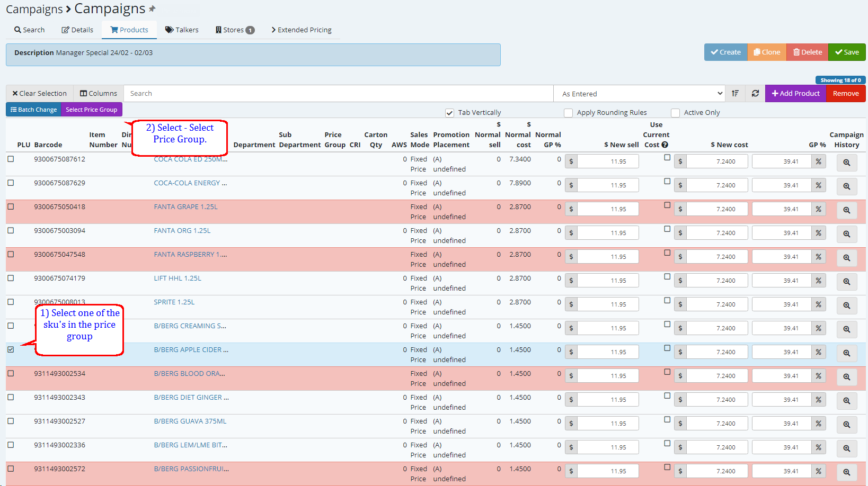Click the red Remove button
The height and width of the screenshot is (486, 868).
pyautogui.click(x=846, y=93)
